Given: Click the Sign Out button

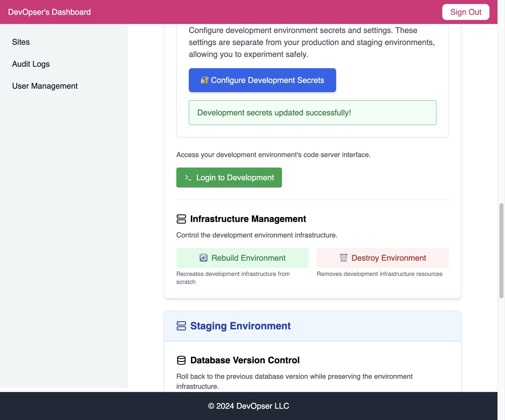Looking at the screenshot, I should point(466,12).
